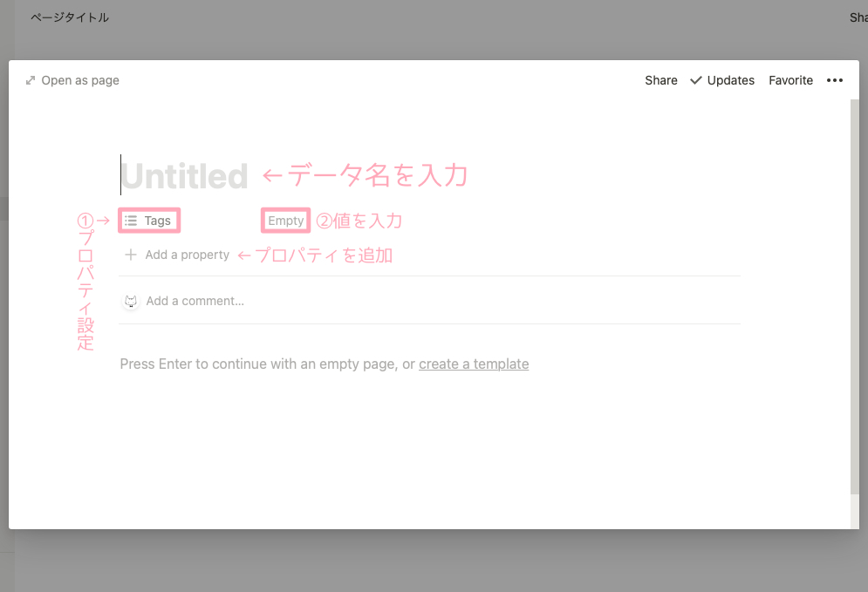Click the Open as page expand icon
This screenshot has height=592, width=868.
point(31,80)
